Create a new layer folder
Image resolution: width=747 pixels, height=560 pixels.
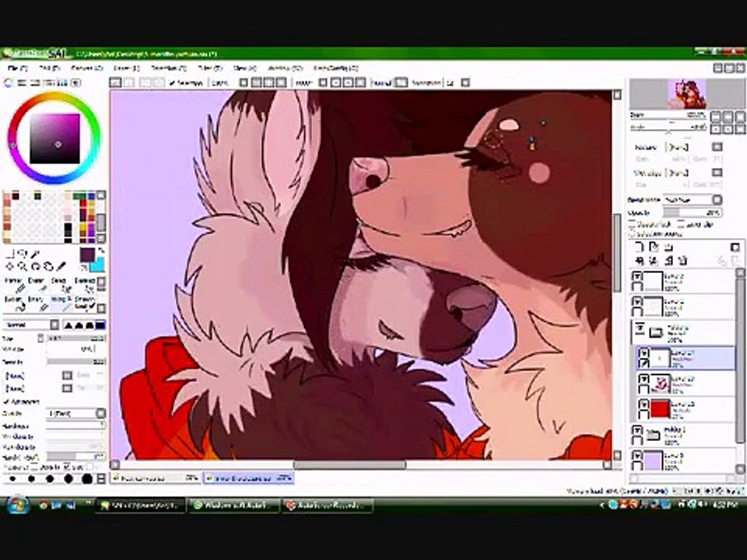pyautogui.click(x=668, y=247)
